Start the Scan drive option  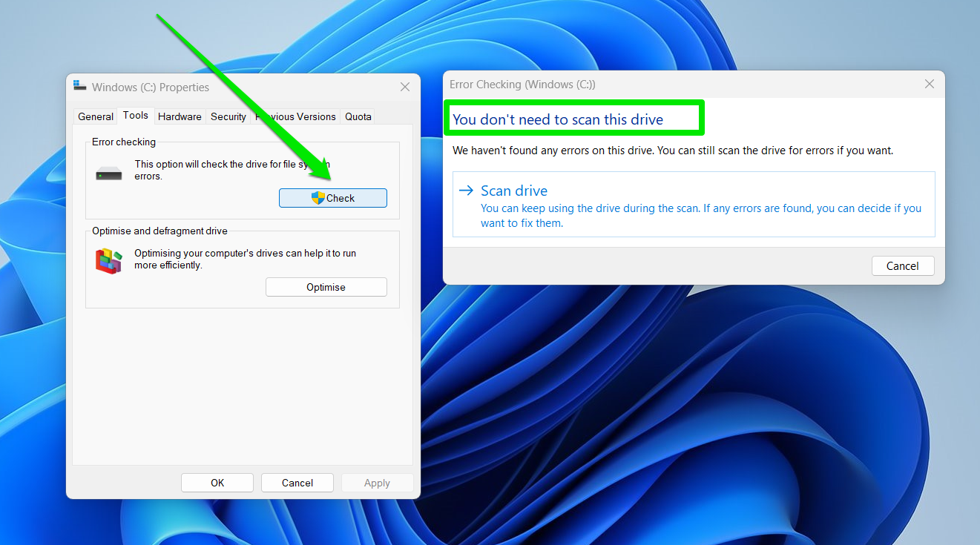pyautogui.click(x=694, y=205)
